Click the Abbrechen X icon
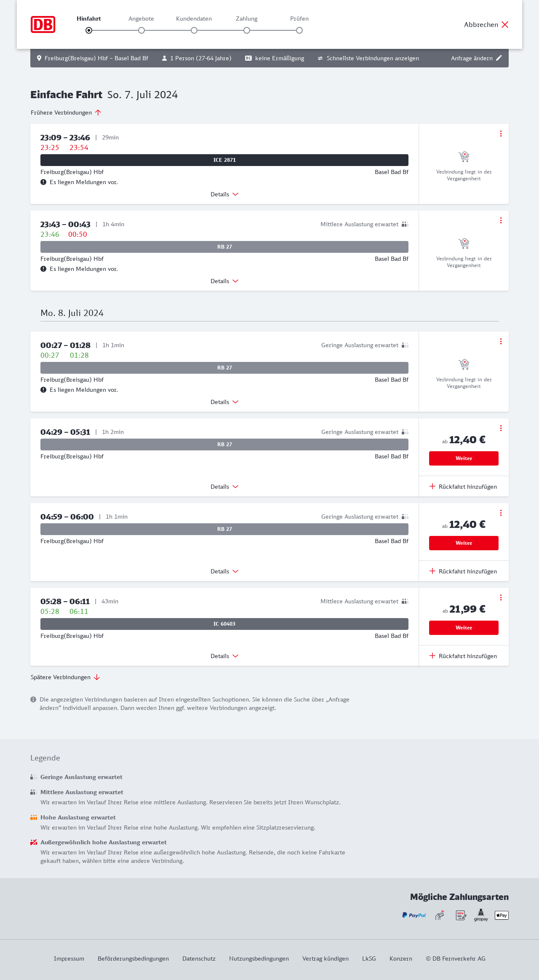This screenshot has height=980, width=539. pyautogui.click(x=505, y=24)
